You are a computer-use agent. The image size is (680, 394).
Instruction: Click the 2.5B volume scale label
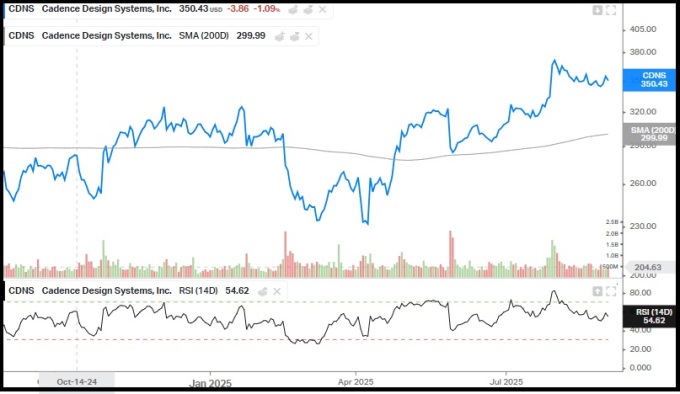pyautogui.click(x=612, y=222)
